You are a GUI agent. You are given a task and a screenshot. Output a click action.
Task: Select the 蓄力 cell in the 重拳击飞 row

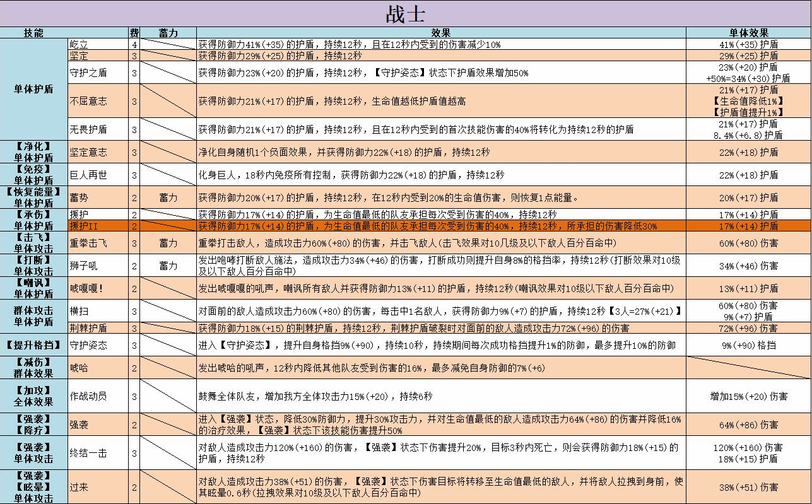point(168,243)
